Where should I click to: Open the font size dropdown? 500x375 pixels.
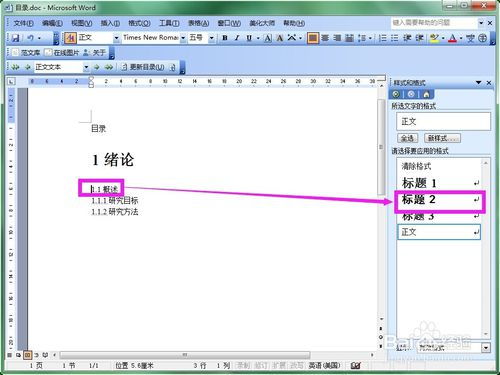[x=211, y=38]
